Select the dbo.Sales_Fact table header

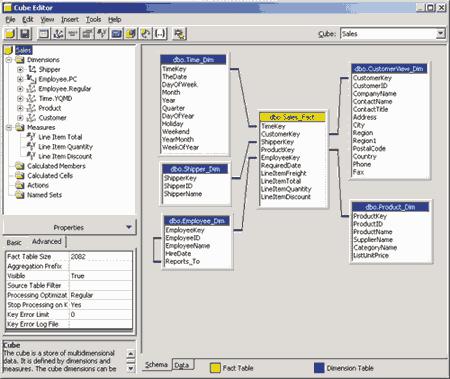[292, 117]
